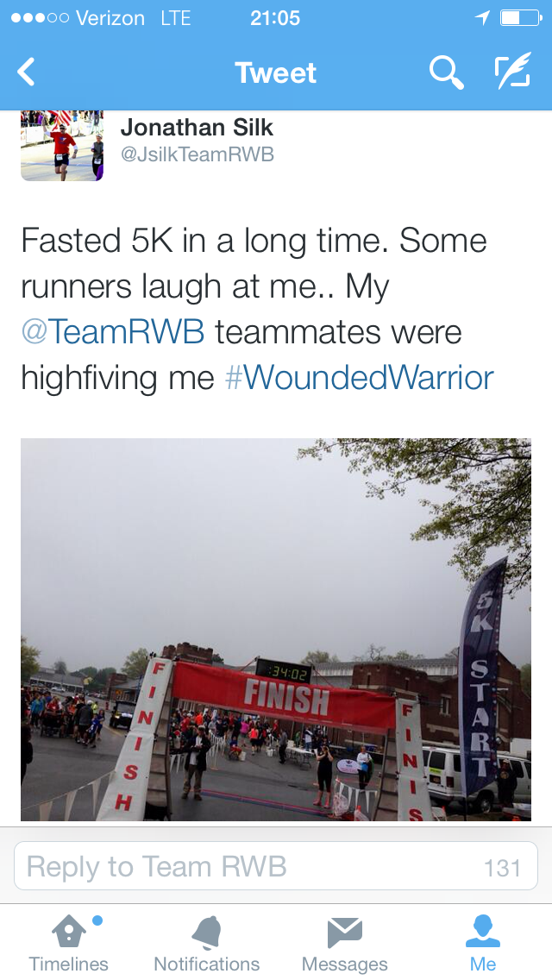Tap the back arrow icon
This screenshot has width=552, height=980.
click(x=26, y=72)
